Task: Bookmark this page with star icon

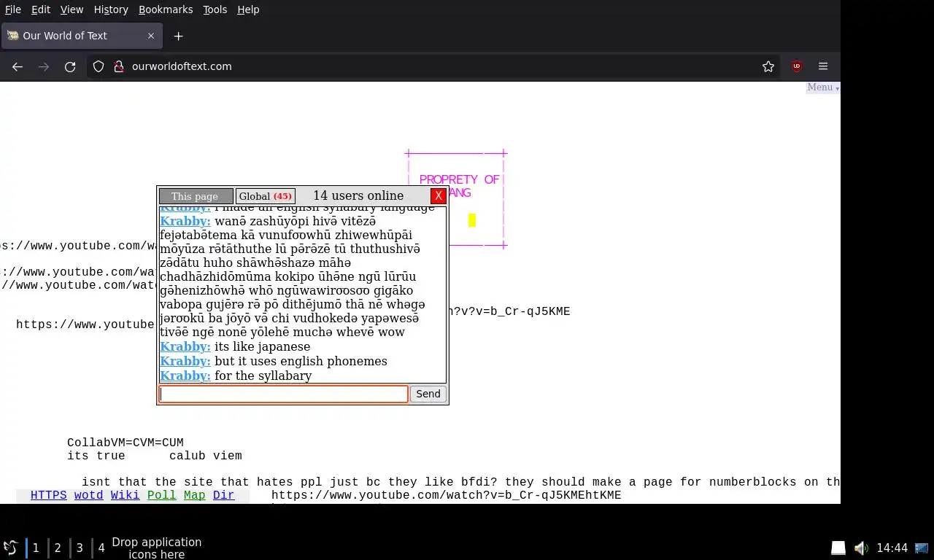Action: click(x=768, y=66)
